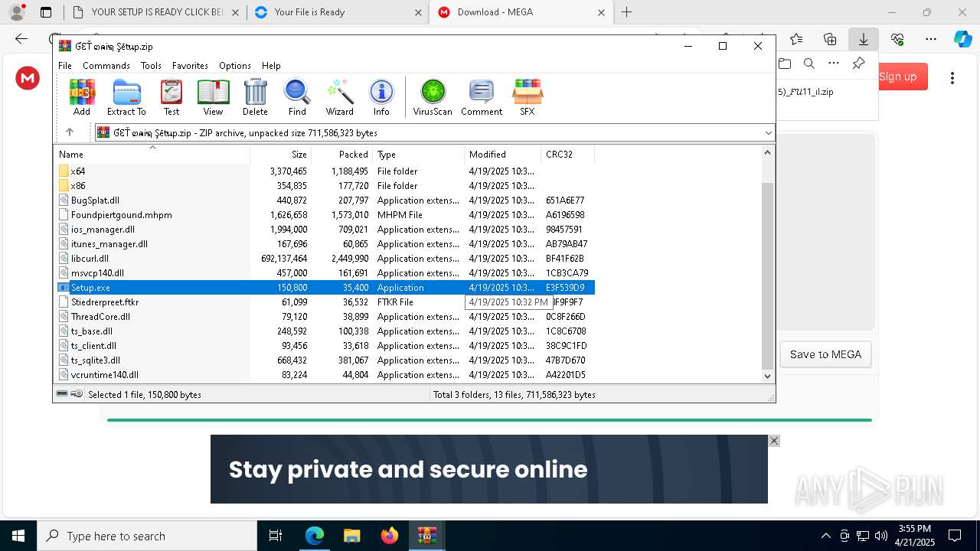Run VirusScan on the archive

click(x=433, y=97)
